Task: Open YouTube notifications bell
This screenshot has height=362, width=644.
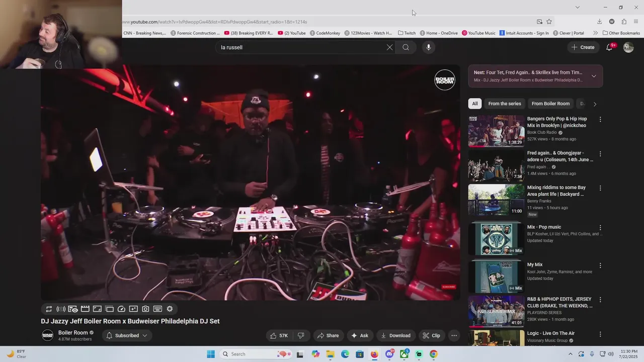Action: (609, 47)
